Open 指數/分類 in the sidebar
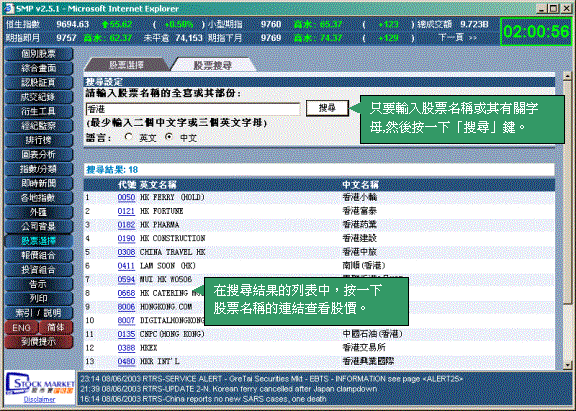 tap(39, 169)
